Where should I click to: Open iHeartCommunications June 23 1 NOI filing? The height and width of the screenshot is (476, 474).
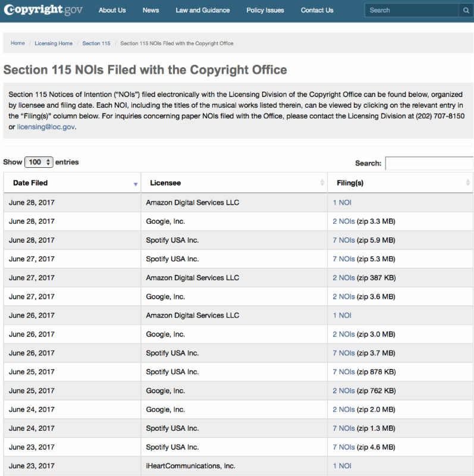point(342,466)
